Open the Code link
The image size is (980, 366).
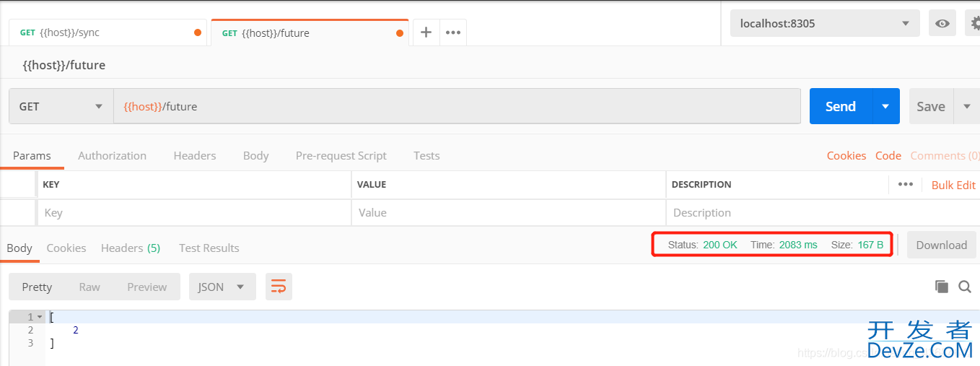pyautogui.click(x=888, y=155)
